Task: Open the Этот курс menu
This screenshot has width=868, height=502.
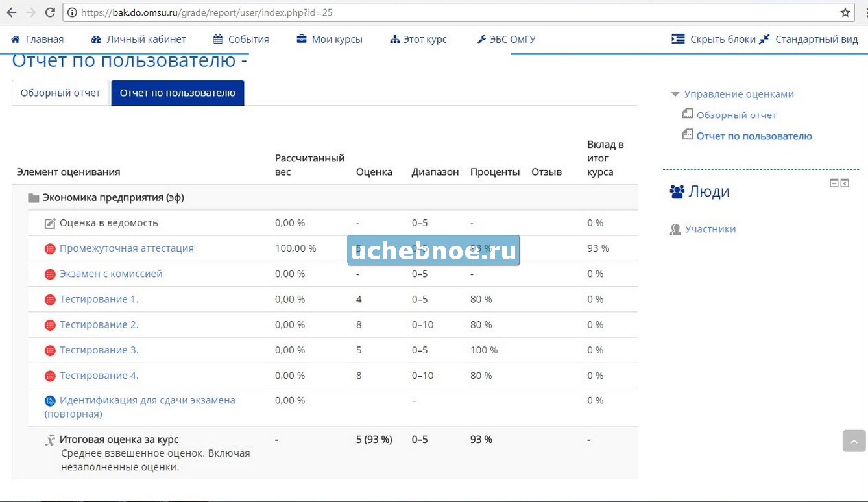Action: [x=418, y=39]
